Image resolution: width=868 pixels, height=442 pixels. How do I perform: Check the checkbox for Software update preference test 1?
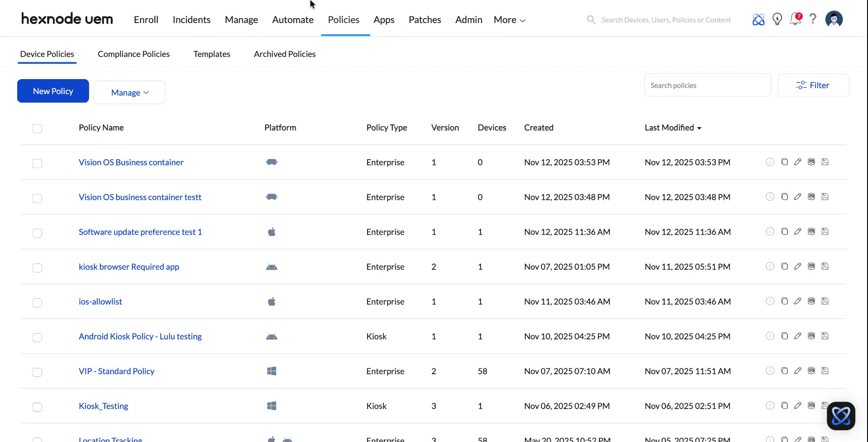pos(37,233)
